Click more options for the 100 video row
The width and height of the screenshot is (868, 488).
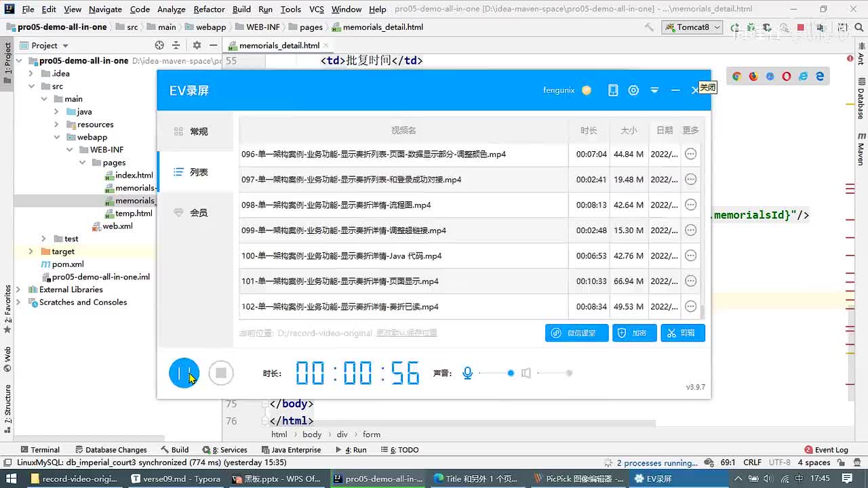(x=690, y=256)
